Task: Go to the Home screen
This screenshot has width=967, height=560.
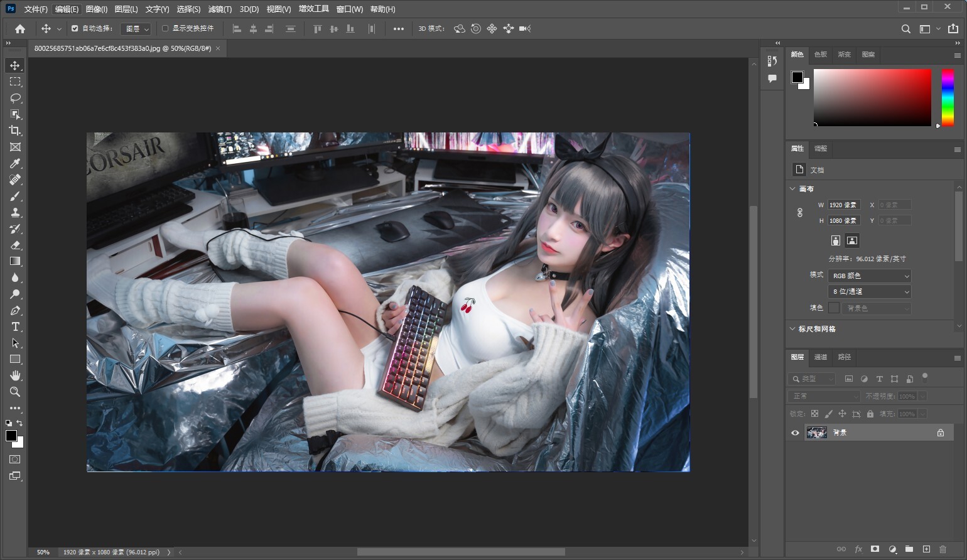Action: (x=20, y=28)
